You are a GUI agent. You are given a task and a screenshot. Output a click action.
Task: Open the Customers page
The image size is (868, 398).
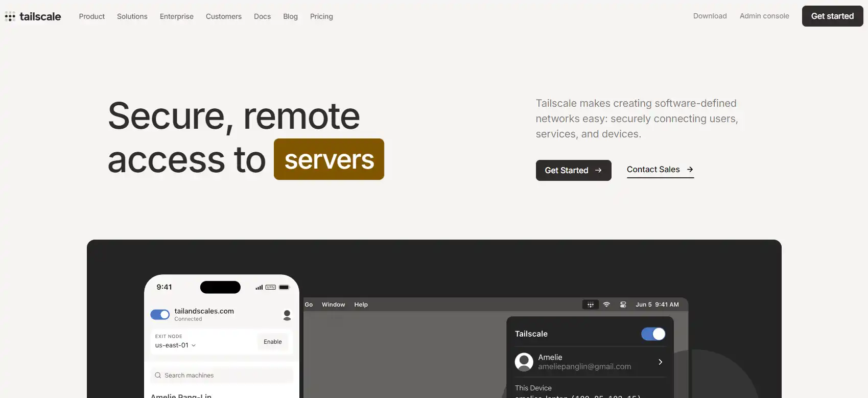224,16
